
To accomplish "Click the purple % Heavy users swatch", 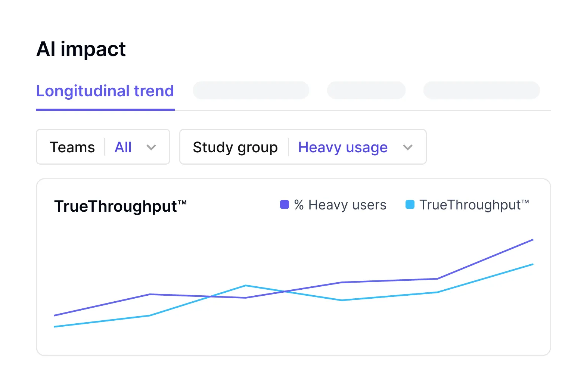I will click(x=285, y=205).
